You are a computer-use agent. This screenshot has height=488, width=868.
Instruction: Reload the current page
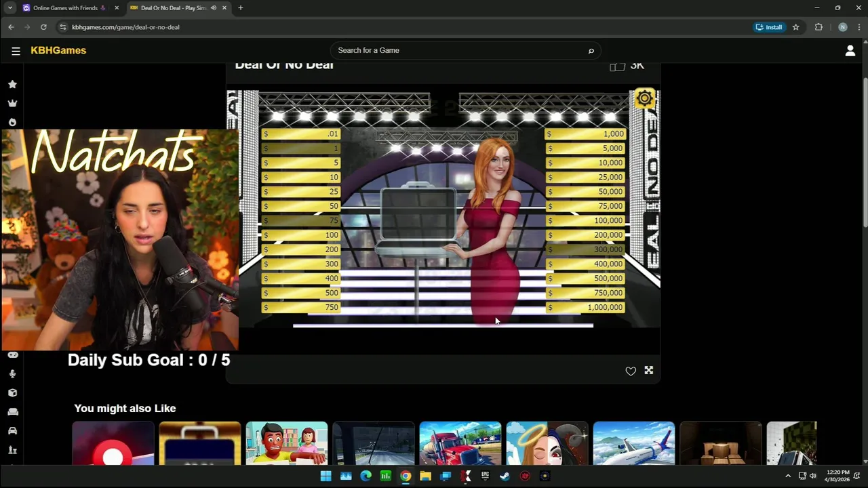(43, 27)
